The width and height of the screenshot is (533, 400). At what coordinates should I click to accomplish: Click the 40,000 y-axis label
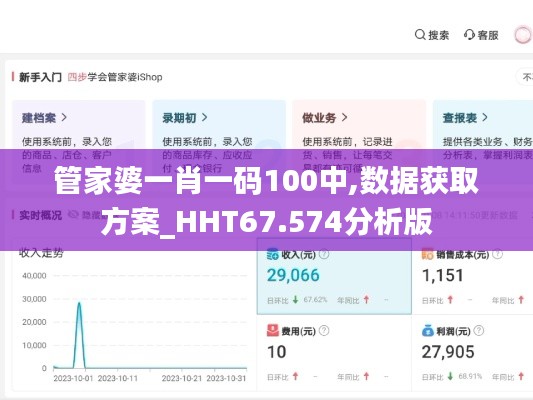click(x=34, y=276)
